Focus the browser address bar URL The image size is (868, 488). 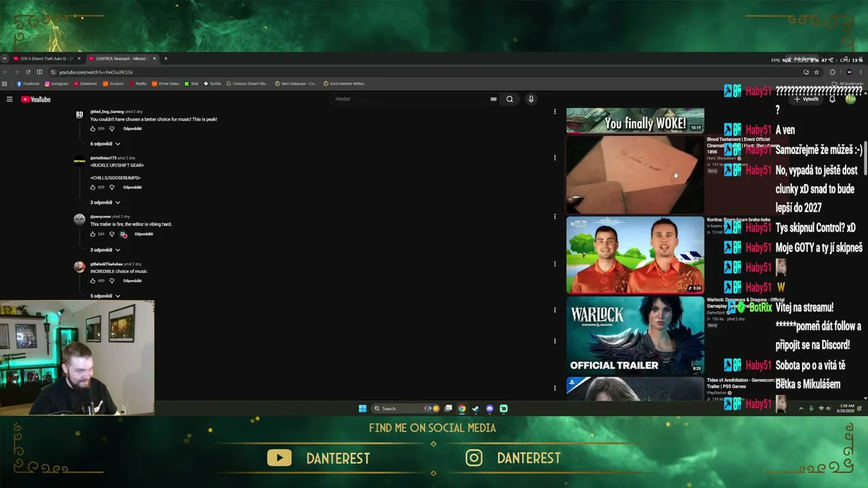96,72
